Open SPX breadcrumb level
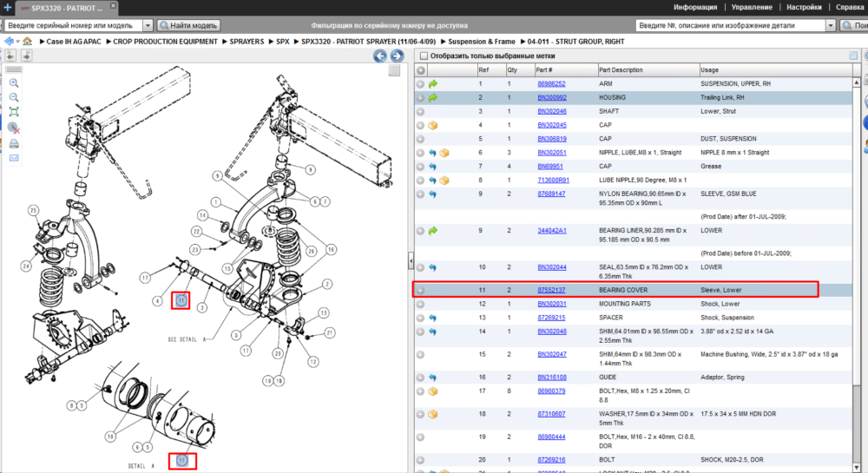The width and height of the screenshot is (868, 473). pyautogui.click(x=283, y=42)
